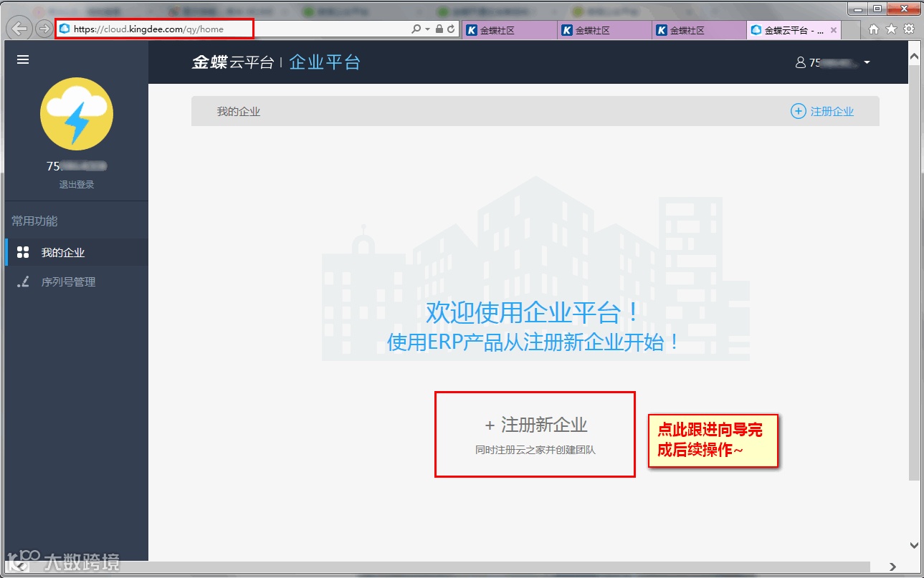Click the browser Forward arrow
924x578 pixels.
tap(44, 29)
